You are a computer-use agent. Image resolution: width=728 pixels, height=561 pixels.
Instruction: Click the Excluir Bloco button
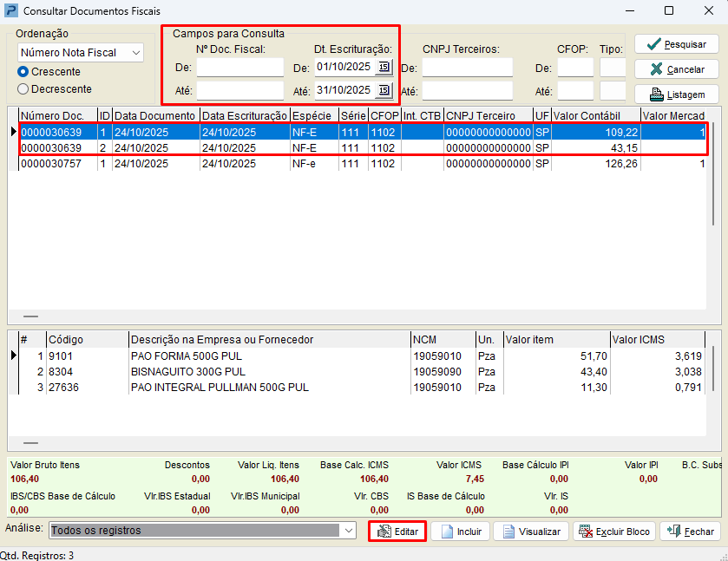click(x=613, y=532)
